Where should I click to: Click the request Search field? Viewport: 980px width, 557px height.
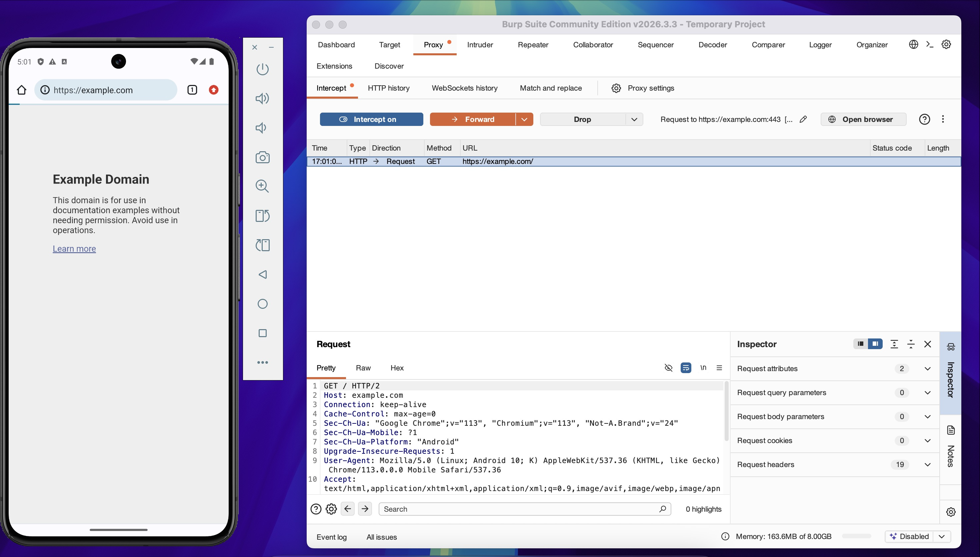pyautogui.click(x=525, y=509)
